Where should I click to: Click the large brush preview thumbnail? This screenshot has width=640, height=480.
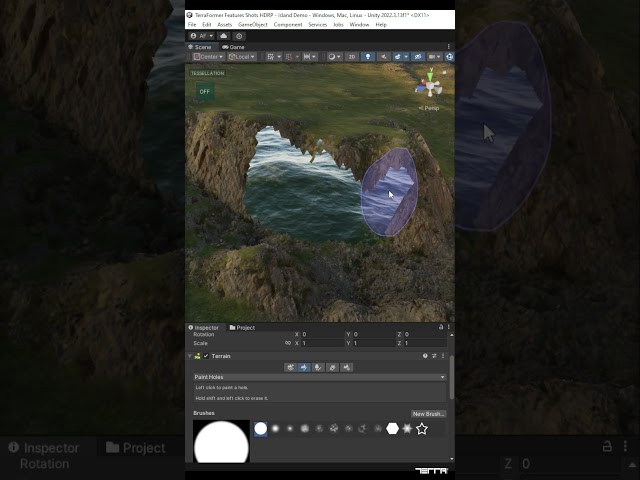pyautogui.click(x=221, y=441)
